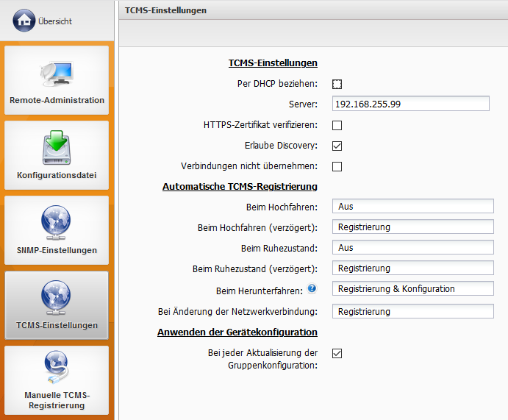This screenshot has width=508, height=420.
Task: Click the Übersicht label text
Action: [55, 21]
